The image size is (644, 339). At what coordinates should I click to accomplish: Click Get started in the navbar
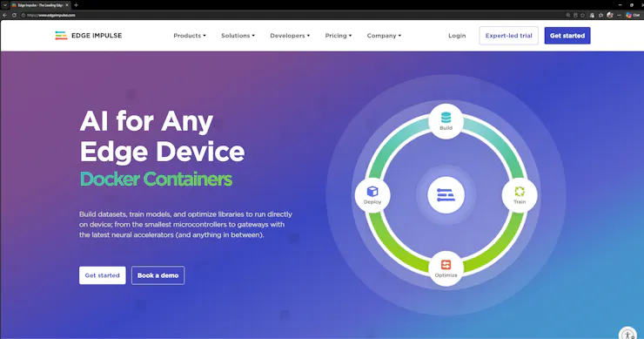point(567,36)
